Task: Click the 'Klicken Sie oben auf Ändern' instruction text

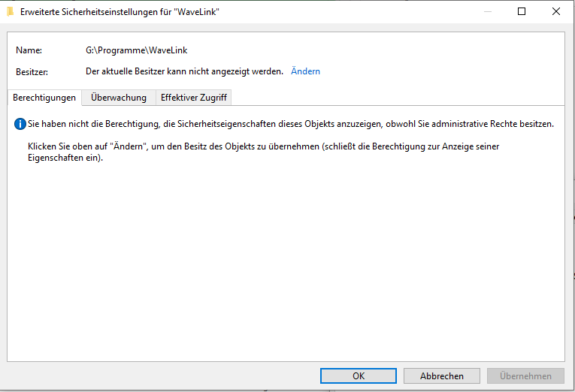Action: (x=263, y=152)
